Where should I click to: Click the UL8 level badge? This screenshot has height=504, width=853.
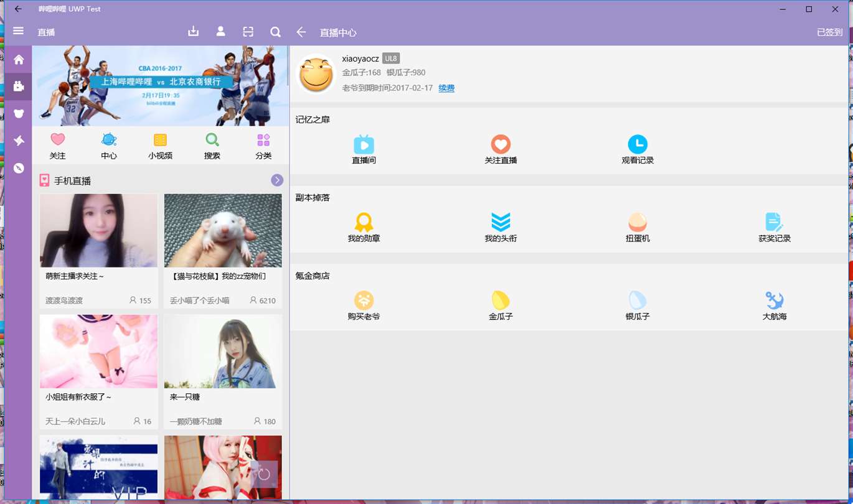[x=391, y=58]
